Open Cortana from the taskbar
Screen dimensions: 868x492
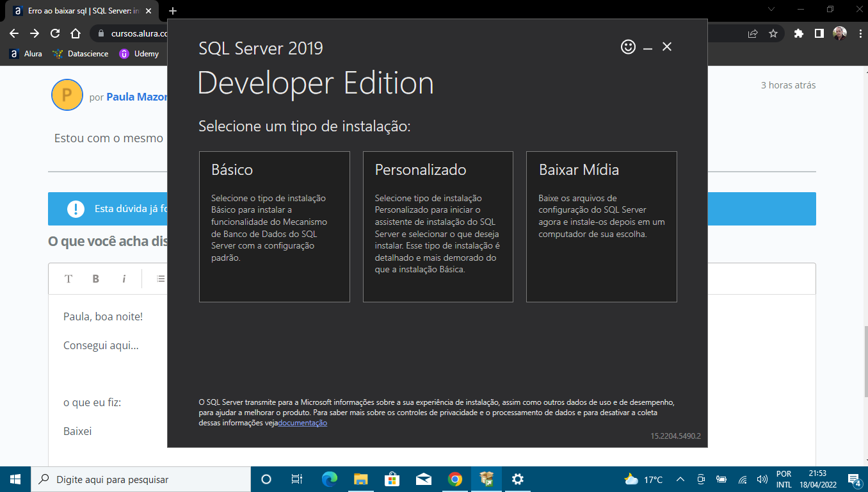(267, 479)
